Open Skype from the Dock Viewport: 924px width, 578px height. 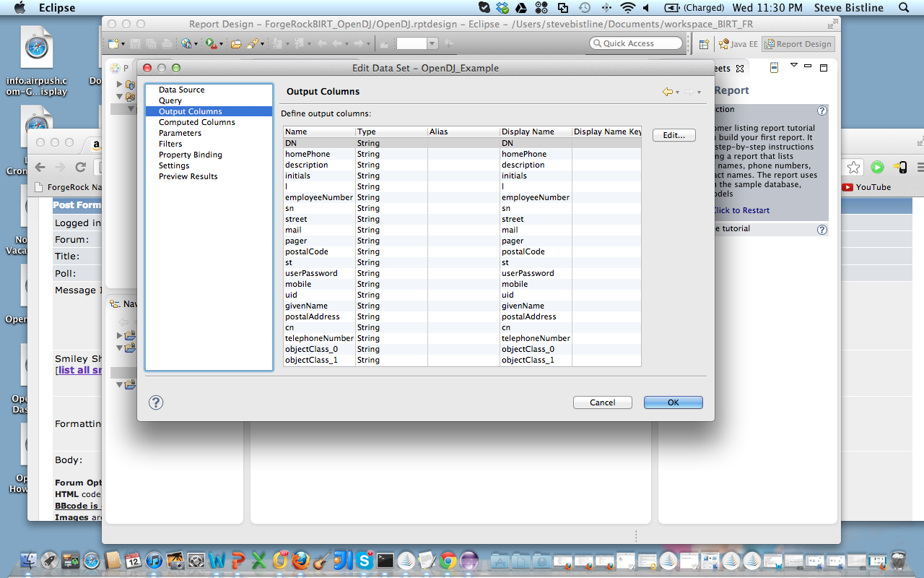pos(365,560)
